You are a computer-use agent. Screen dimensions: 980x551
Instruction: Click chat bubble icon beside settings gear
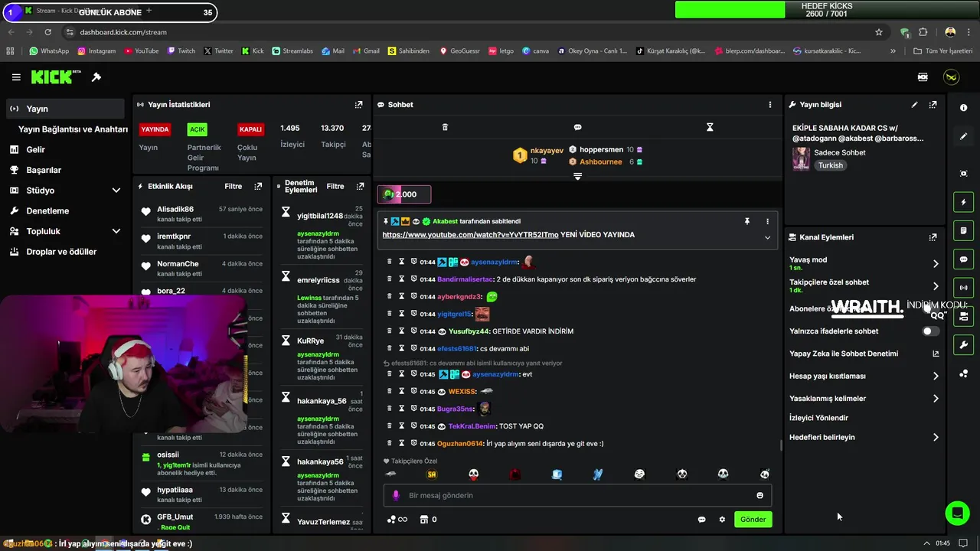(701, 520)
